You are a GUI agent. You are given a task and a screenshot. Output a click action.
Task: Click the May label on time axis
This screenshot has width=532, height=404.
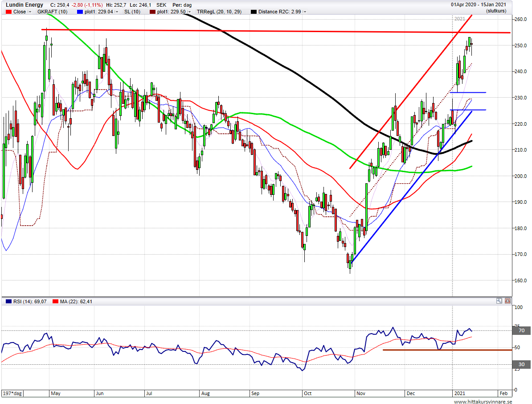[56, 393]
